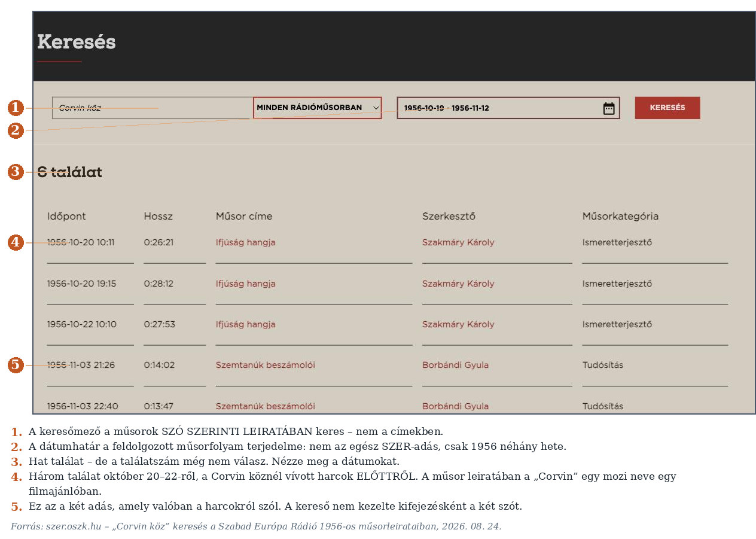
Task: Click Tudósítás category in the 22:40 row
Action: click(603, 406)
